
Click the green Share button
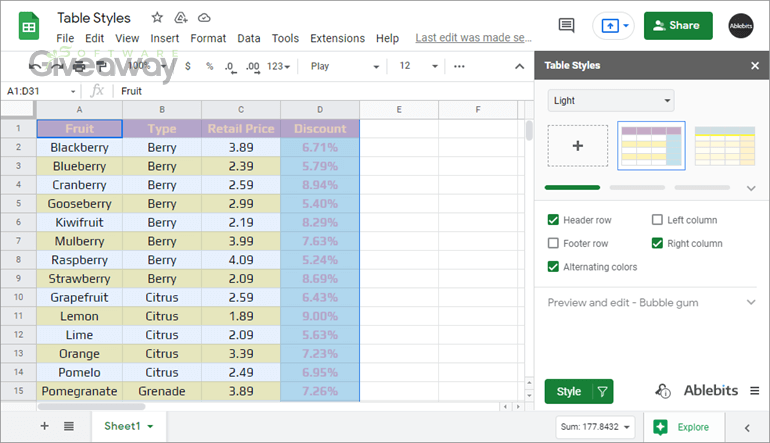(678, 26)
